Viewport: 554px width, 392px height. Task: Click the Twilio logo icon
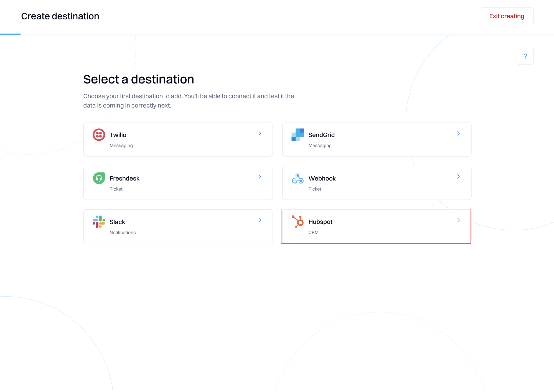99,135
